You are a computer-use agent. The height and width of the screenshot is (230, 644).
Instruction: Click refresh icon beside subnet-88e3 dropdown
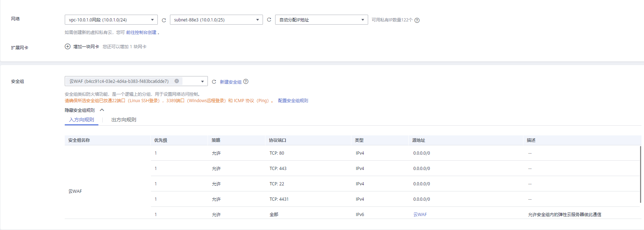coord(269,20)
